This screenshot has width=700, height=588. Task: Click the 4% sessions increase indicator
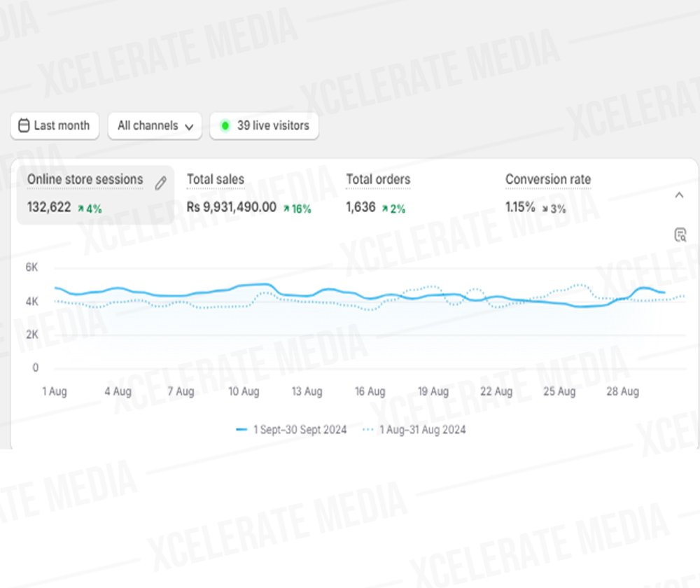(x=90, y=209)
